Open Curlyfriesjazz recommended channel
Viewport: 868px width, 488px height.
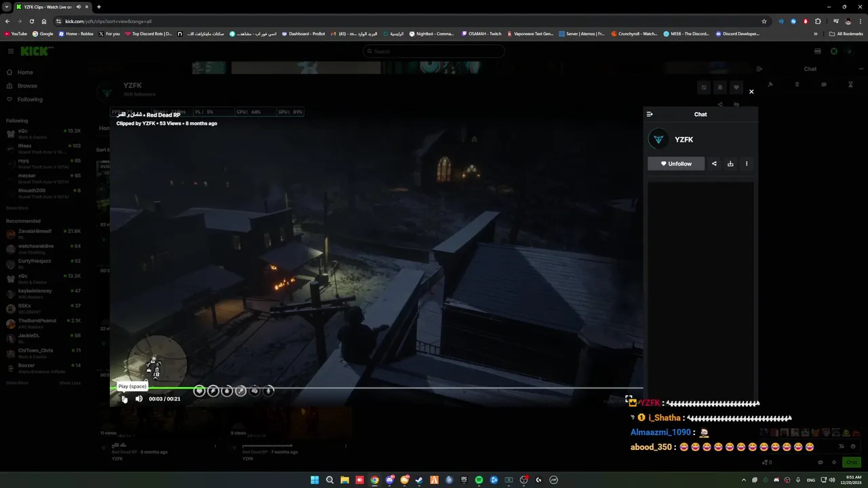[x=43, y=264]
